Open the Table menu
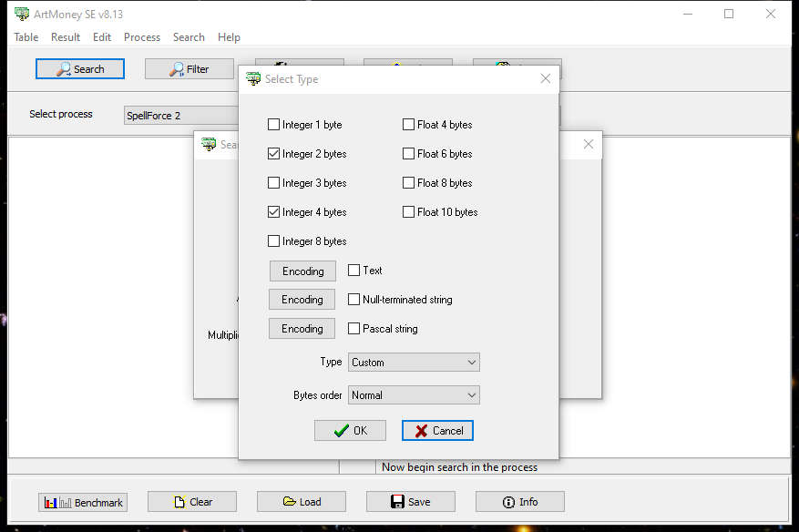 [x=26, y=37]
